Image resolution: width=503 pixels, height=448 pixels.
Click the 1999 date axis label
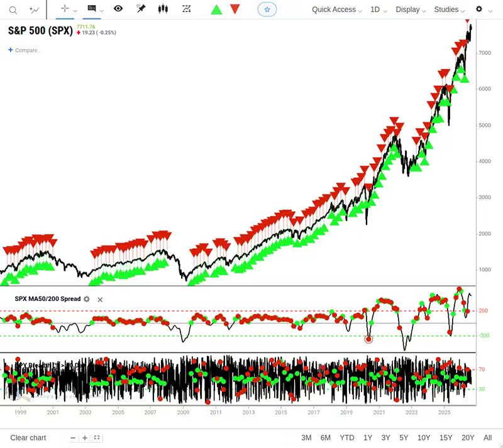point(20,412)
